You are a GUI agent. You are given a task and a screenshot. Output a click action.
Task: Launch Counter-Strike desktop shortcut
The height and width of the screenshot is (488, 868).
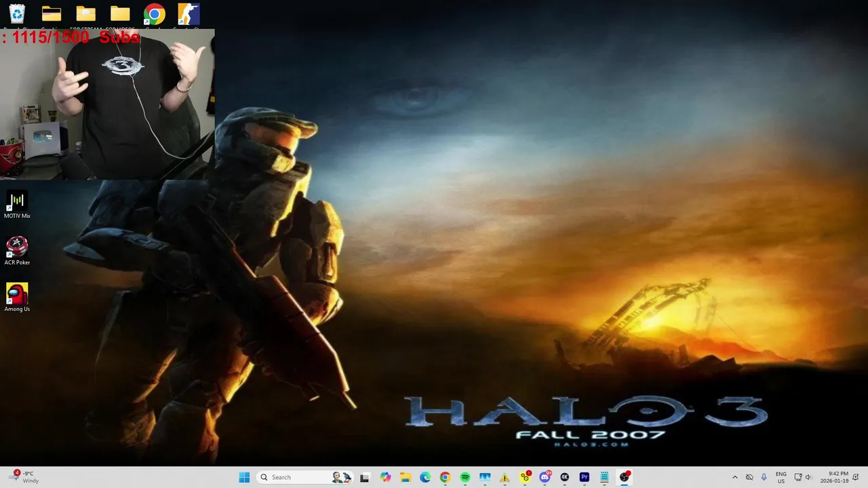pos(189,14)
